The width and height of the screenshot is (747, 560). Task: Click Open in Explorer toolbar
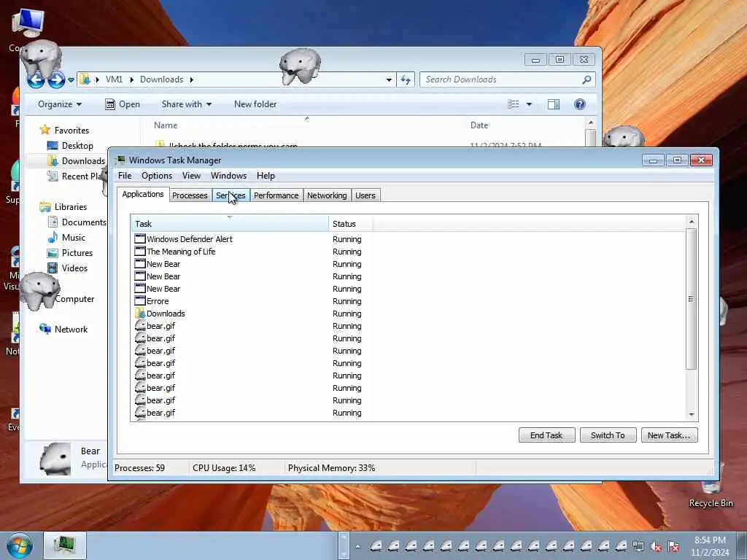[x=123, y=104]
